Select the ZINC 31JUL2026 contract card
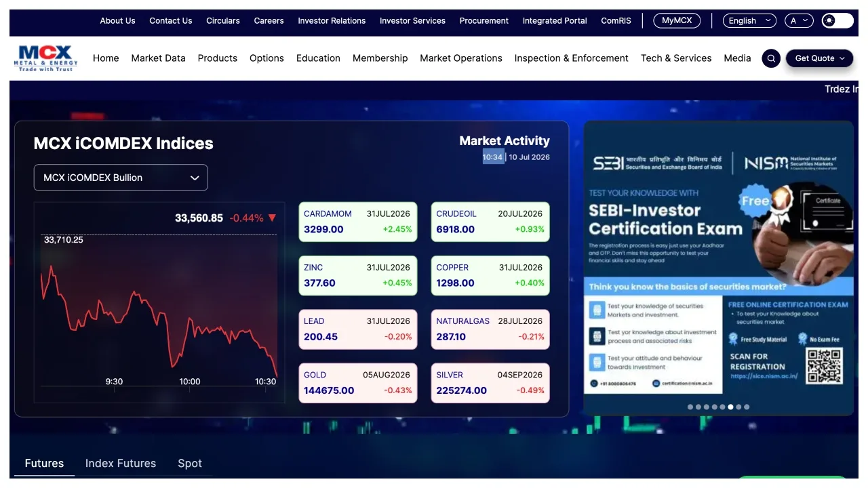 coord(358,275)
